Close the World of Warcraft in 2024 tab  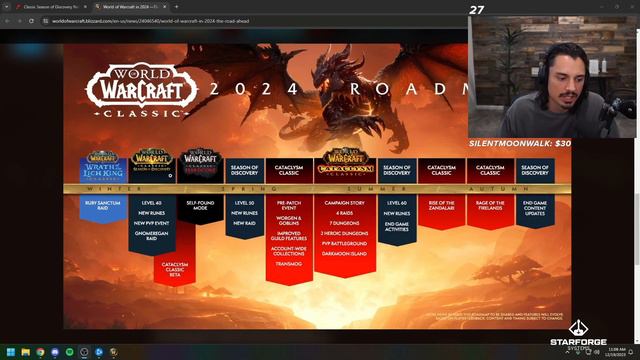pos(164,7)
